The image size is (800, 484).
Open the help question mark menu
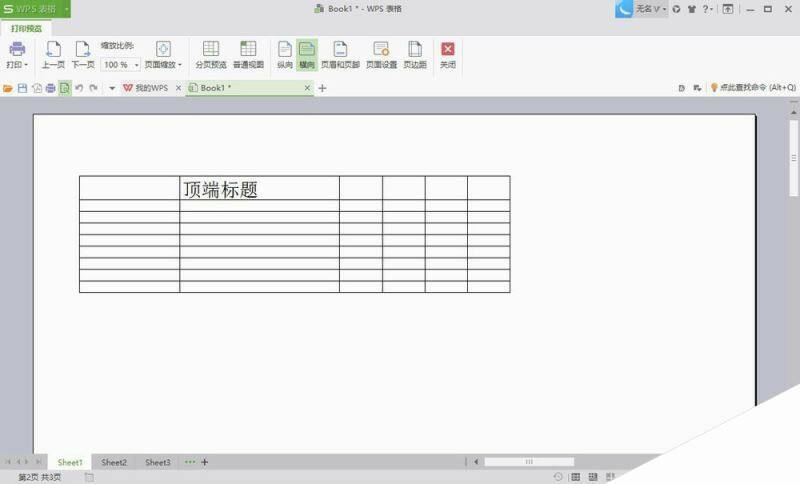coord(707,9)
